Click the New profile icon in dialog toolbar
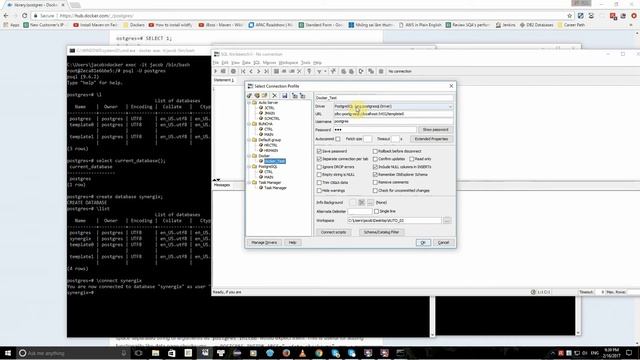Screen dimensions: 640x360 point(249,96)
